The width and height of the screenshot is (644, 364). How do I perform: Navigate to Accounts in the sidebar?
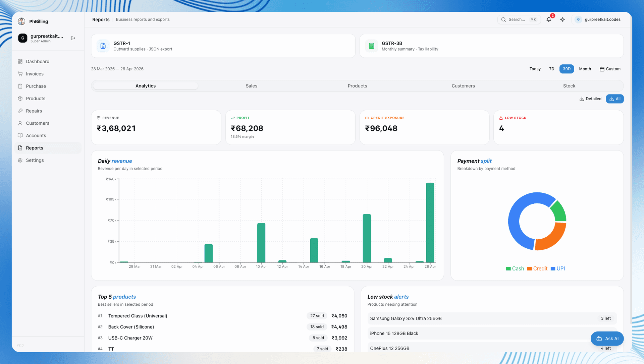coord(48,136)
